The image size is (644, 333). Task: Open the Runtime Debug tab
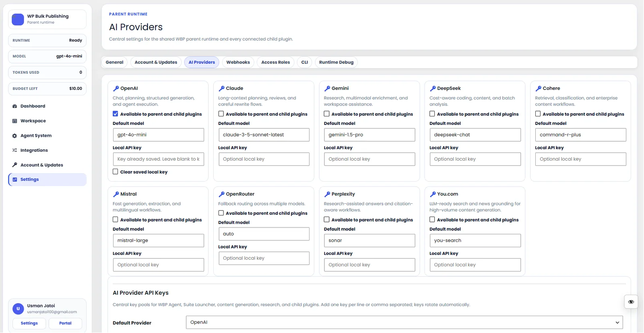[336, 62]
